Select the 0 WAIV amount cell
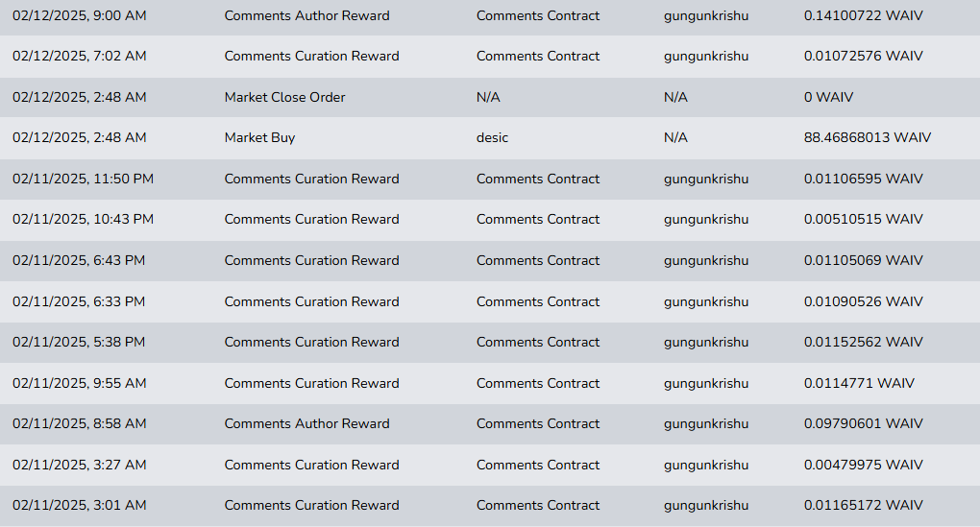This screenshot has width=980, height=527. [x=828, y=97]
